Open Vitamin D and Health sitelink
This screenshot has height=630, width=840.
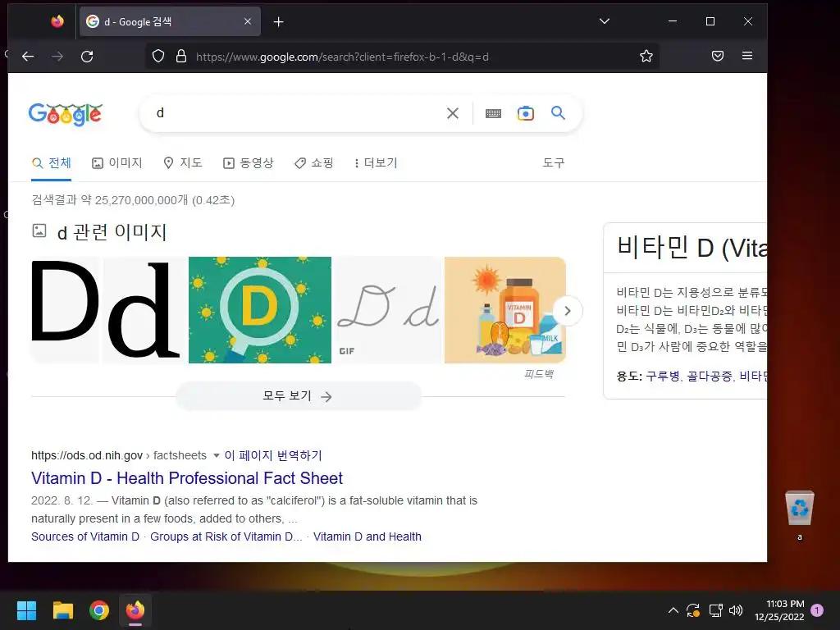click(367, 536)
